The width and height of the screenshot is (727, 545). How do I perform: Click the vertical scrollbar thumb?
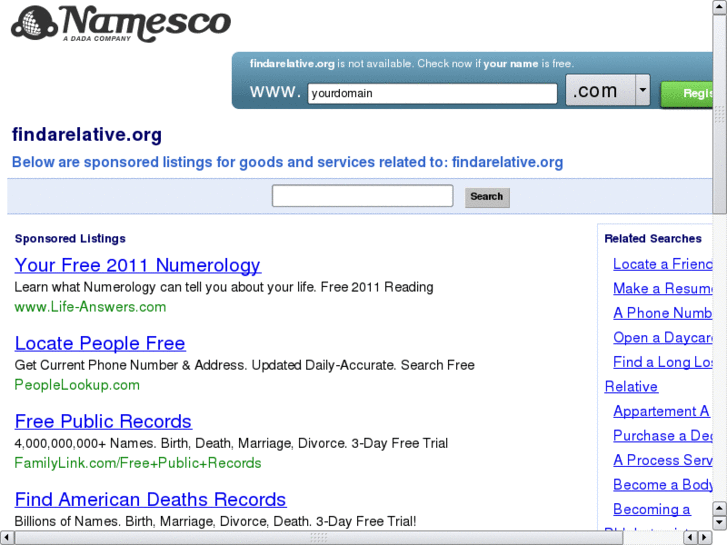[x=720, y=114]
